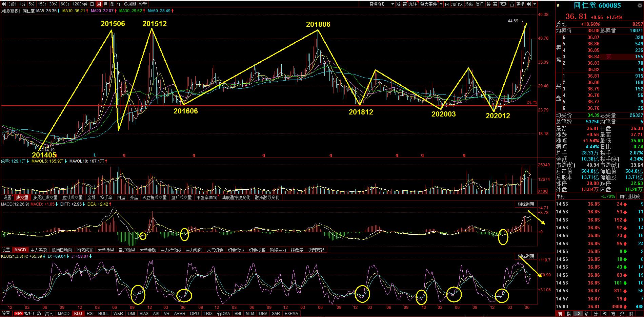Select the RSI indicator tab
Viewport: 644px width, 317px height.
90,314
